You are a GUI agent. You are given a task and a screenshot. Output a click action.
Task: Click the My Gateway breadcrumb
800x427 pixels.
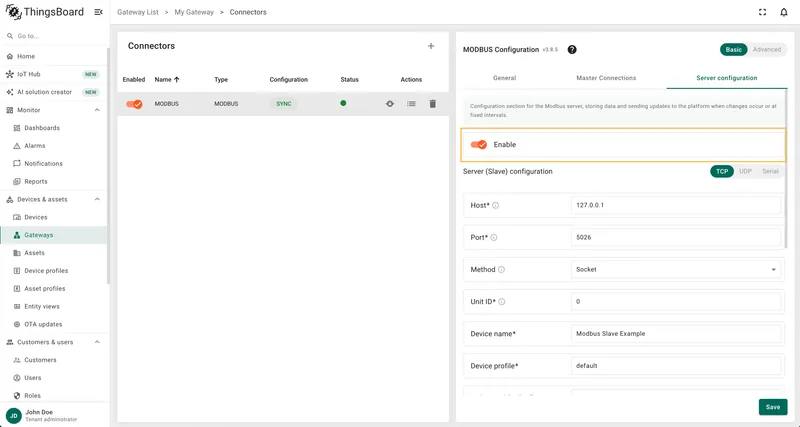tap(194, 12)
